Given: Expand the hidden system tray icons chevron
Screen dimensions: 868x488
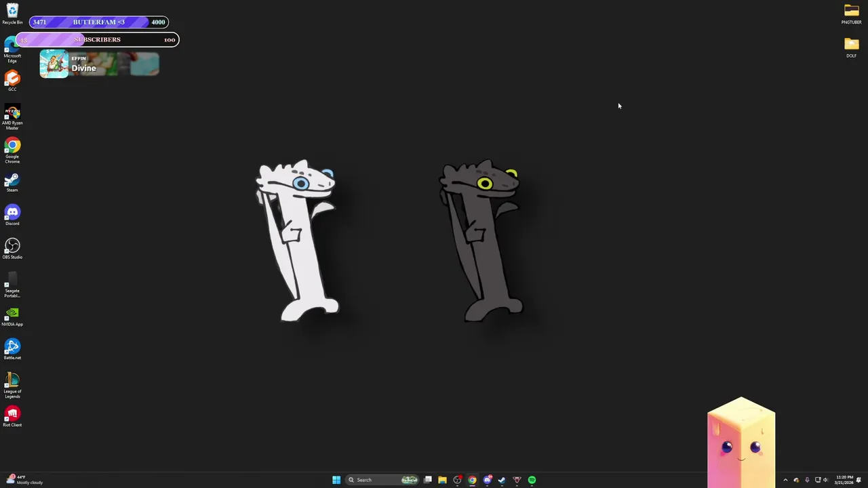Looking at the screenshot, I should coord(785,480).
